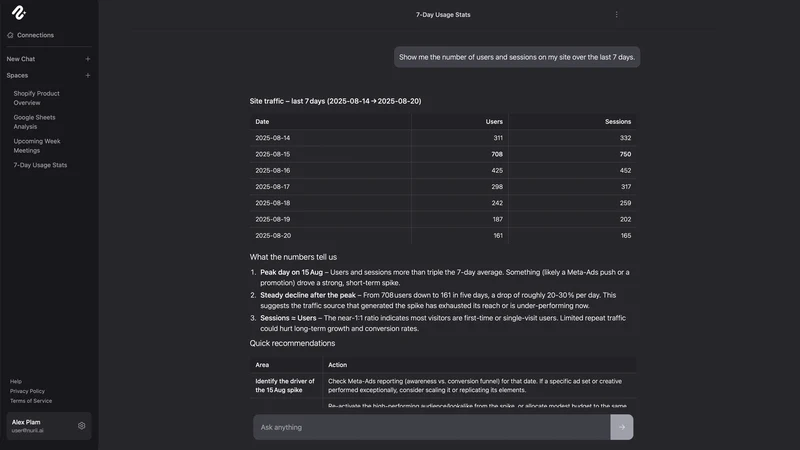Viewport: 800px width, 450px height.
Task: Click the user prompt message bubble
Action: [x=517, y=57]
